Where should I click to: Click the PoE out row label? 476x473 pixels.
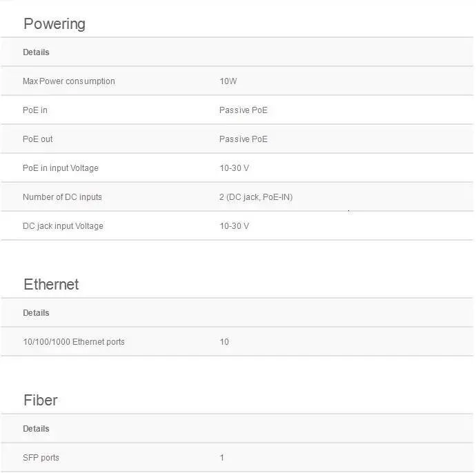pos(37,139)
